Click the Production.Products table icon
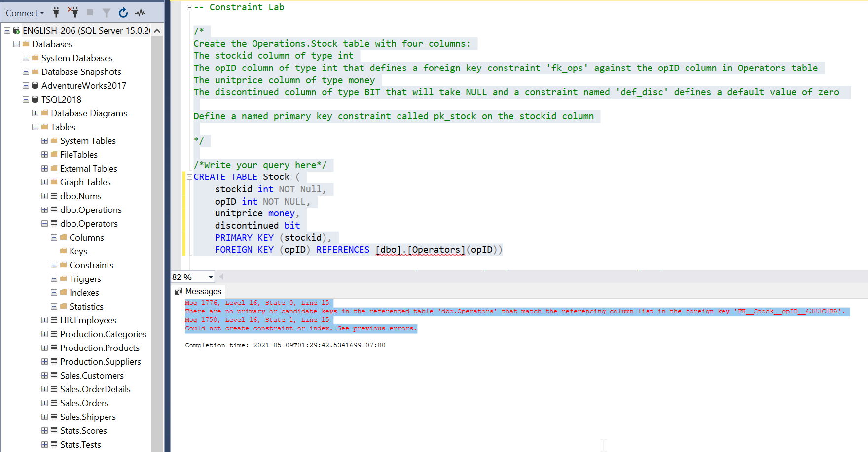This screenshot has height=452, width=868. [x=54, y=348]
